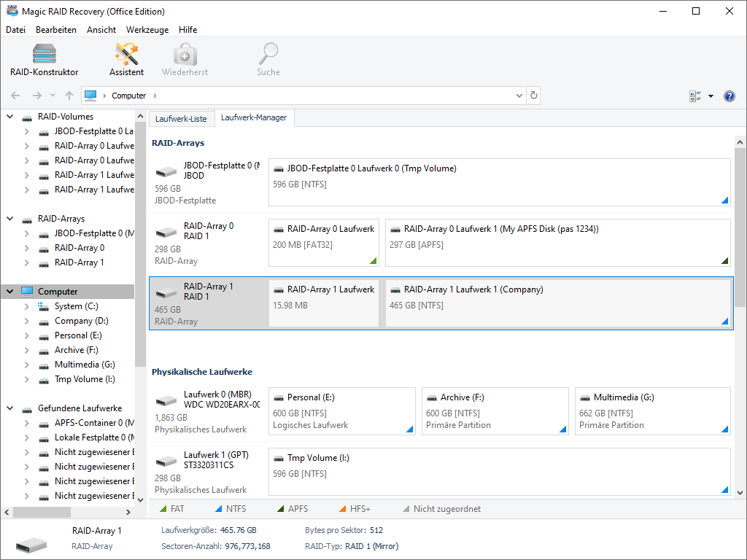Go back with the left arrow
The image size is (747, 560).
pos(15,96)
